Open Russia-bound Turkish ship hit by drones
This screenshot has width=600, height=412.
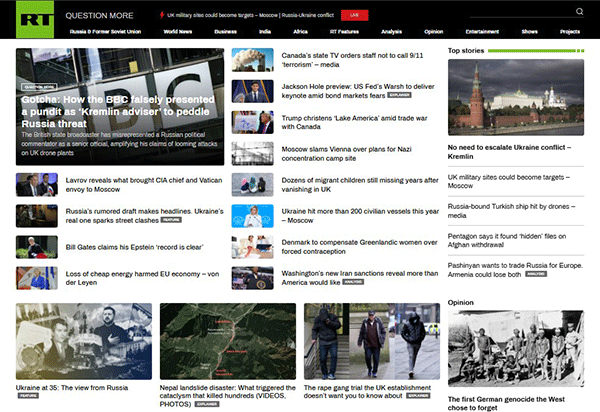click(512, 211)
